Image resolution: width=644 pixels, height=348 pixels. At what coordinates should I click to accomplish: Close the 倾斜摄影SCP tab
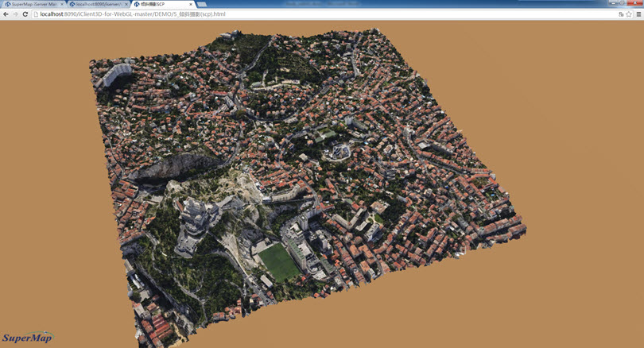point(191,4)
